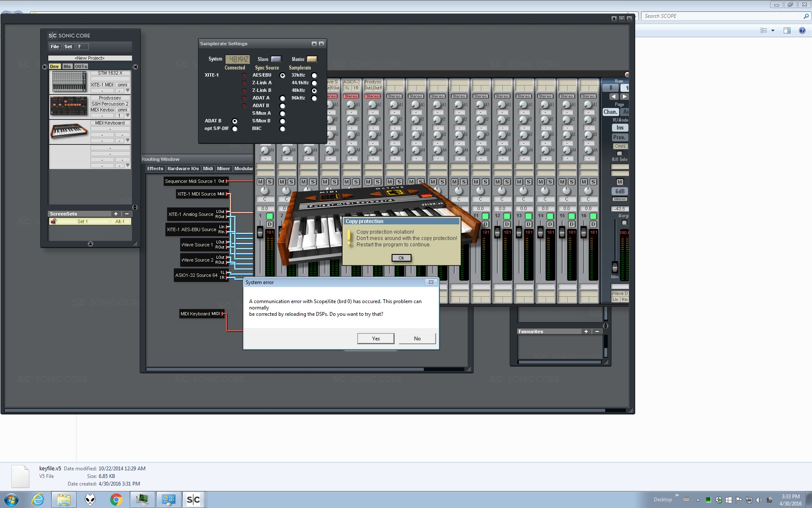Click the D button on channel 16

[593, 224]
